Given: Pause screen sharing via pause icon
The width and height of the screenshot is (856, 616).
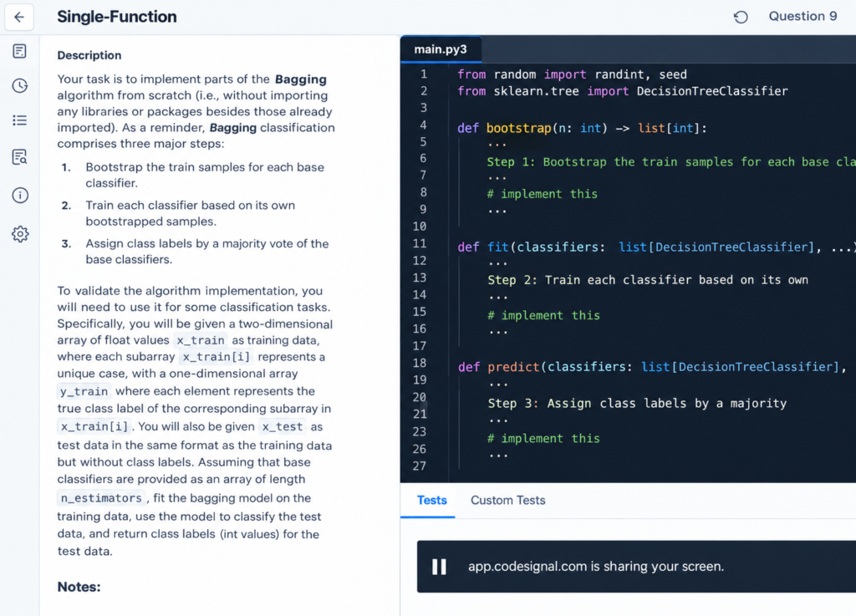Looking at the screenshot, I should coord(439,567).
